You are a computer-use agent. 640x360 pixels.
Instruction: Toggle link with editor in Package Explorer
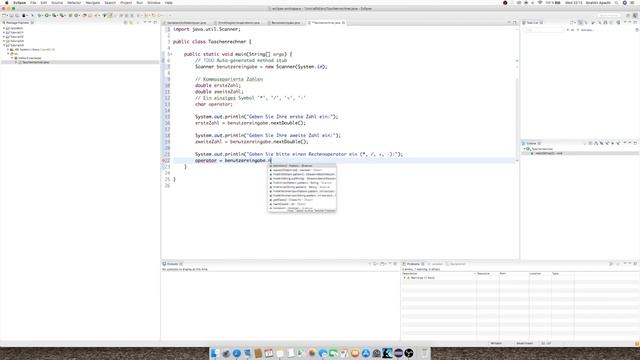[x=131, y=23]
